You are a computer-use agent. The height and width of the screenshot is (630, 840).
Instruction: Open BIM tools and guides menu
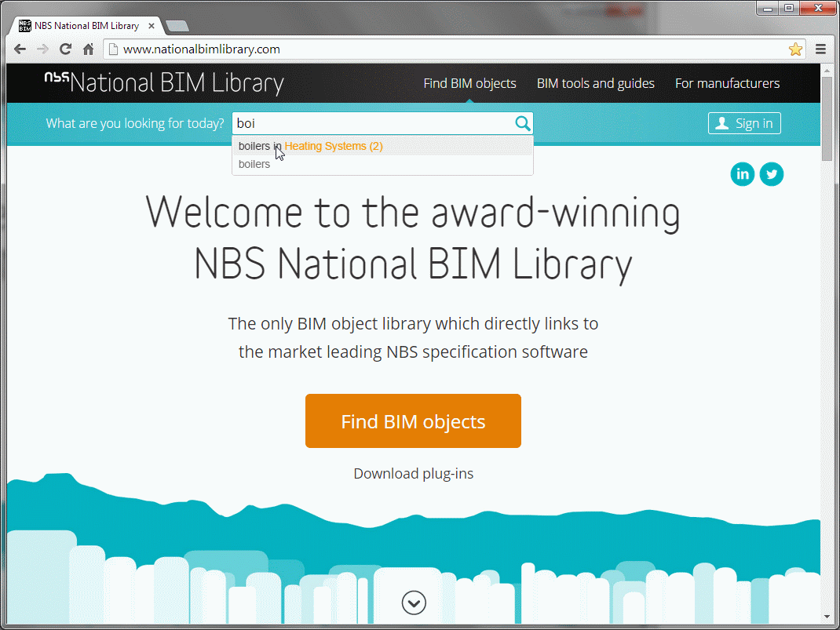(x=596, y=83)
